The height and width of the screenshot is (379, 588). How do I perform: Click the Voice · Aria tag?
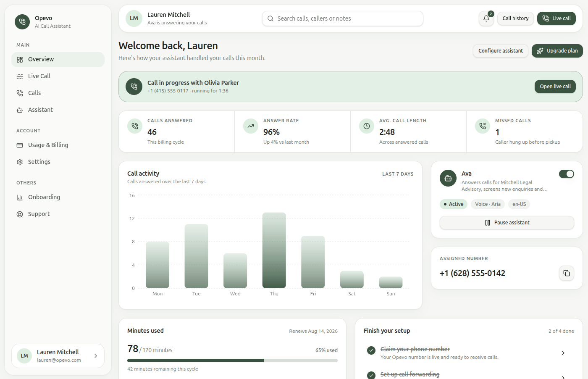(488, 204)
